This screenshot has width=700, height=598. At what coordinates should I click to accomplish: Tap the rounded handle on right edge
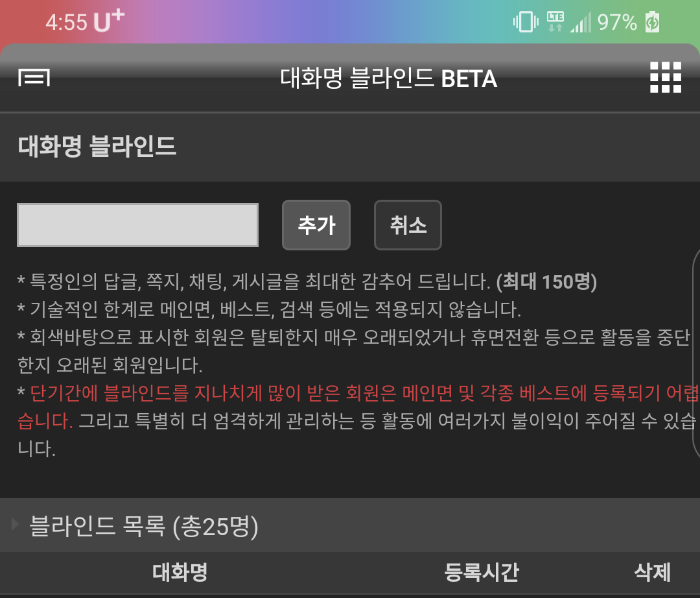click(x=696, y=353)
